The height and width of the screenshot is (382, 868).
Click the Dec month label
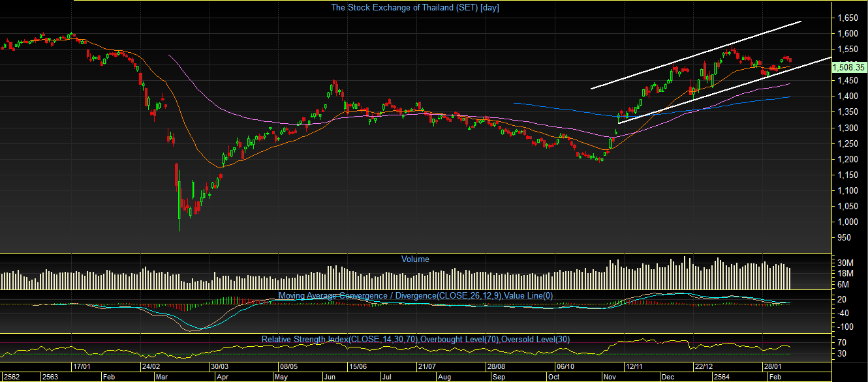[669, 377]
